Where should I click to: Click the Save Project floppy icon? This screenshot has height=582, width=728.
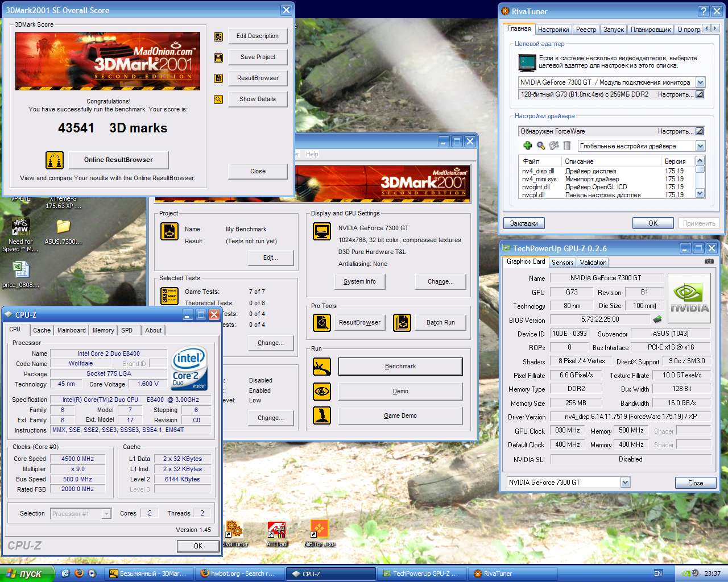tap(218, 57)
